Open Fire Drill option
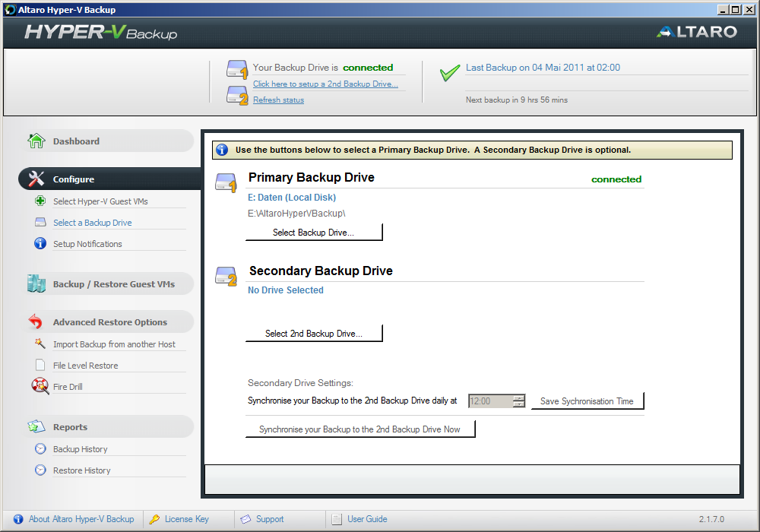The width and height of the screenshot is (760, 532). (68, 387)
